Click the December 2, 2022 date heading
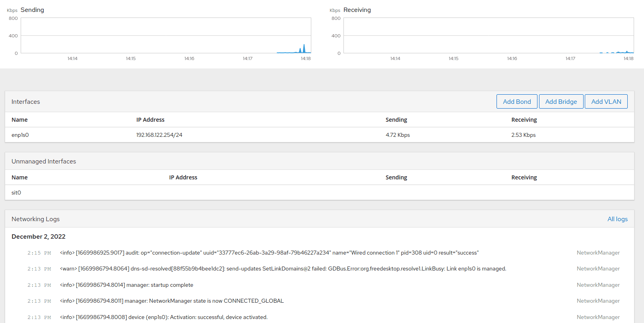 [39, 237]
